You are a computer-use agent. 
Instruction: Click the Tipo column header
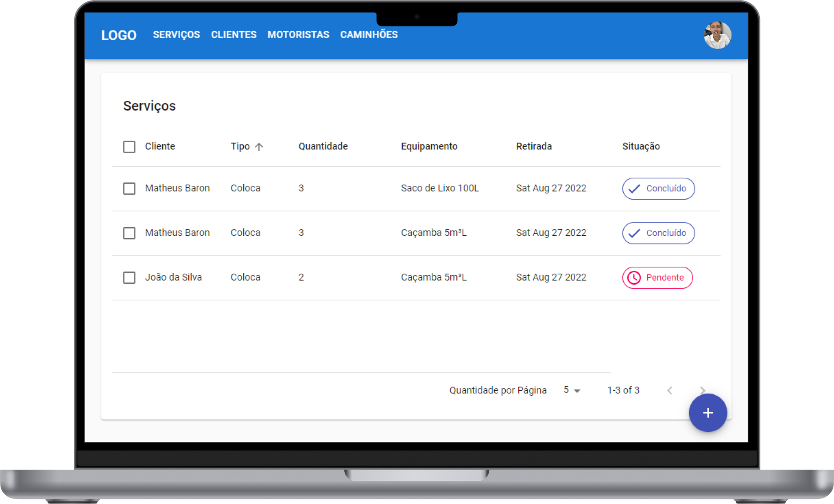240,146
